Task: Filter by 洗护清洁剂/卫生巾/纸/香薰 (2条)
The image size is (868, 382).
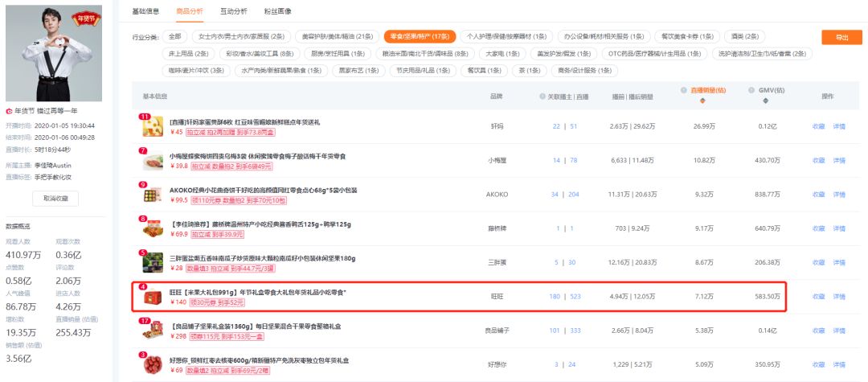Action: pos(762,54)
